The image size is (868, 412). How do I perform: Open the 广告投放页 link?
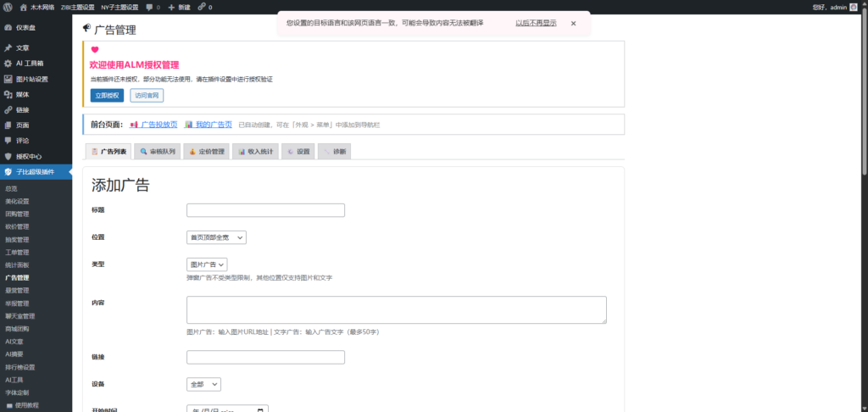[x=159, y=125]
